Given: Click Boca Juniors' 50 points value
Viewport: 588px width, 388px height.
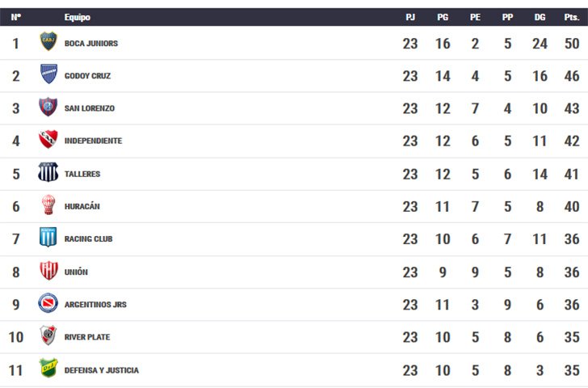Looking at the screenshot, I should pyautogui.click(x=572, y=44).
